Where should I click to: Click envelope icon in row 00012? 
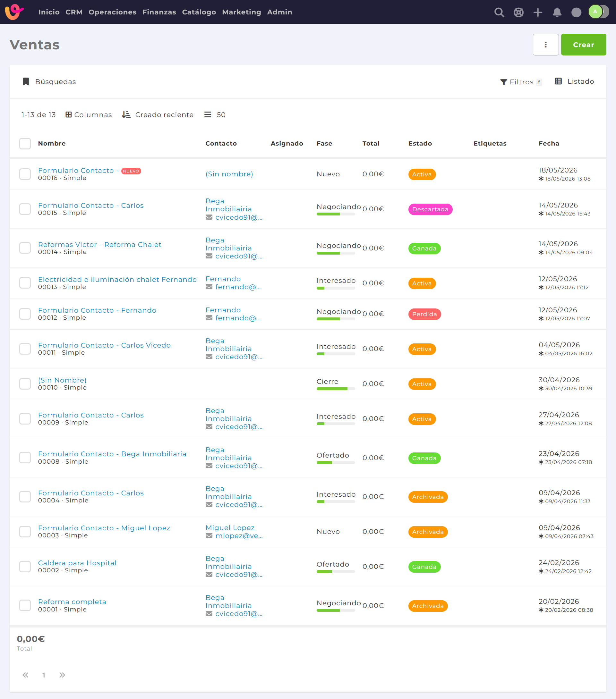[209, 318]
